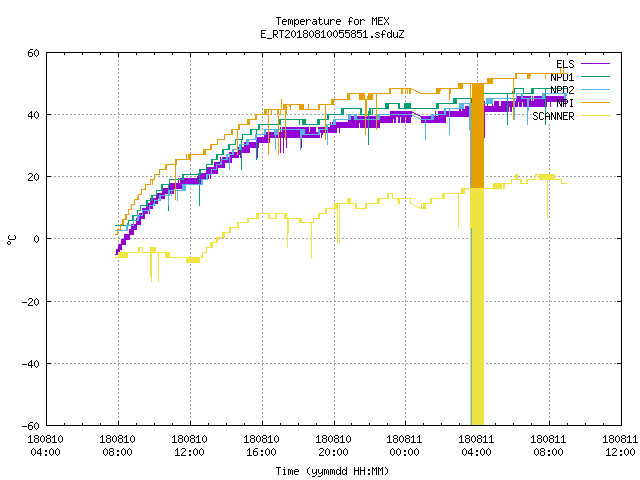Image resolution: width=640 pixels, height=480 pixels.
Task: Click the x-axis label 180811 04:00
Action: click(476, 446)
